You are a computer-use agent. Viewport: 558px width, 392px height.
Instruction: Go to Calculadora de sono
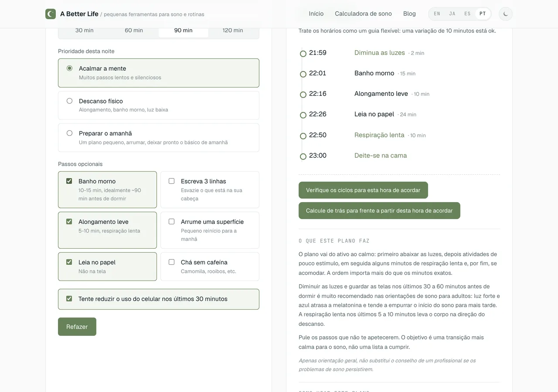coord(363,14)
